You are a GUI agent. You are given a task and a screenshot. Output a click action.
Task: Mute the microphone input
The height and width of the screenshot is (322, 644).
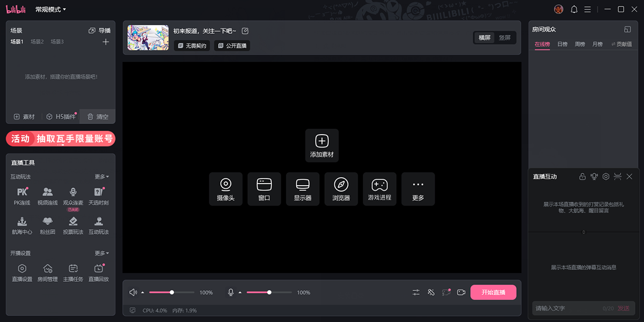231,292
